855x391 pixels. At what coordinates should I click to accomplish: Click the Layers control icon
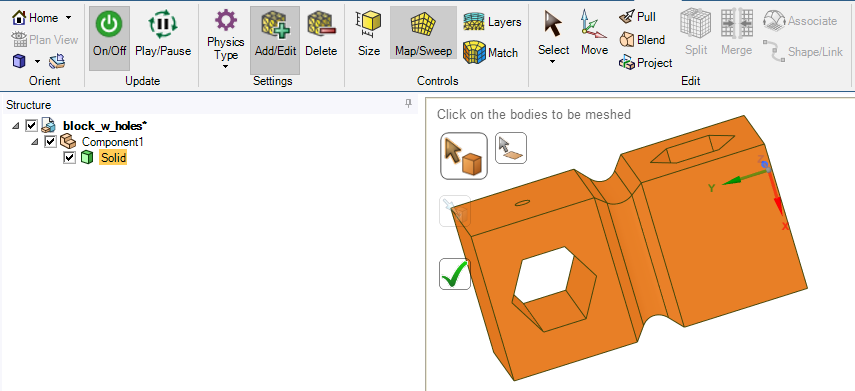coord(474,22)
